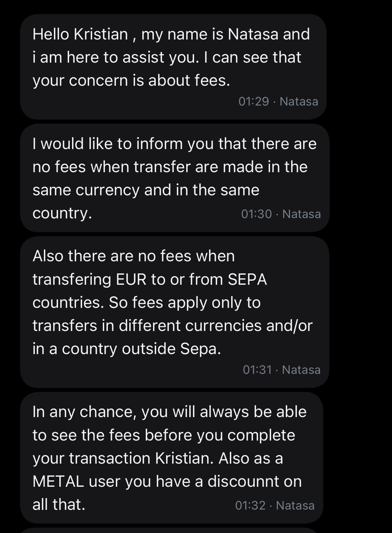Tap the partially visible bubble at the bottom
Image resolution: width=392 pixels, height=533 pixels.
(171, 530)
